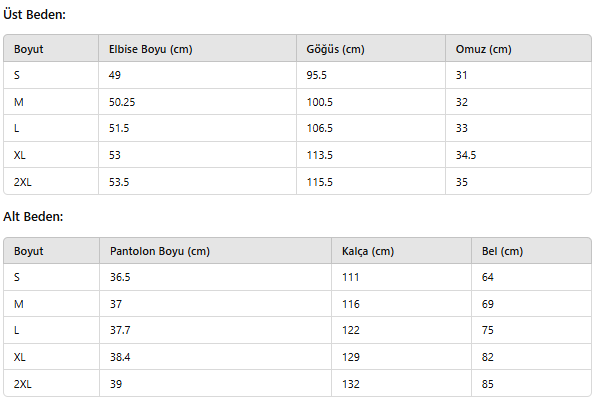
Task: Select the 50.25 dress length cell
Action: pos(197,102)
